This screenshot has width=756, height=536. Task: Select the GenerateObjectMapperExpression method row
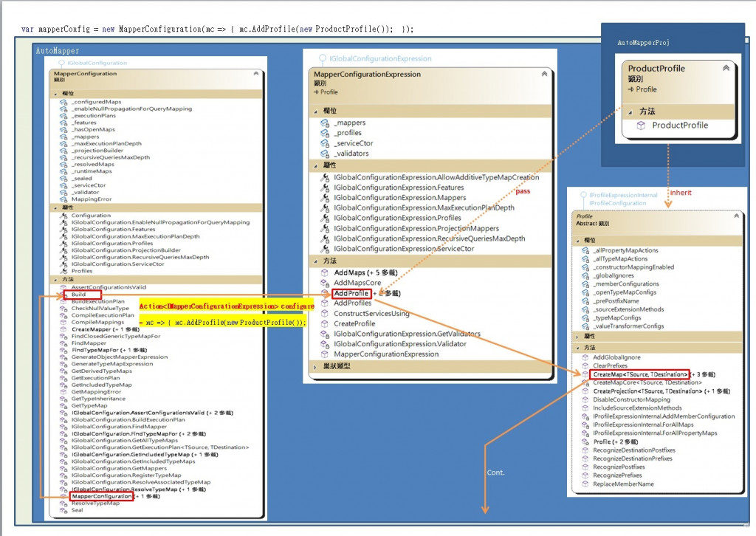click(x=119, y=357)
